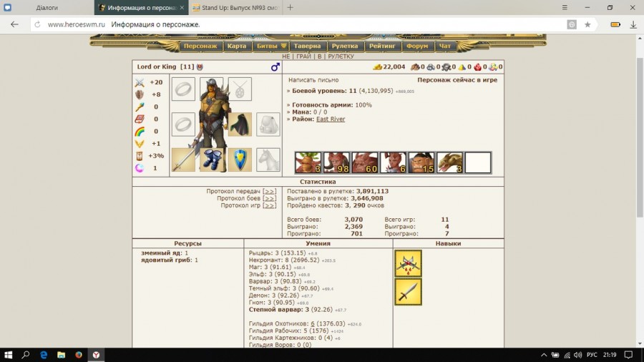Open the Битвы dropdown menu
The width and height of the screenshot is (644, 362).
[x=269, y=46]
